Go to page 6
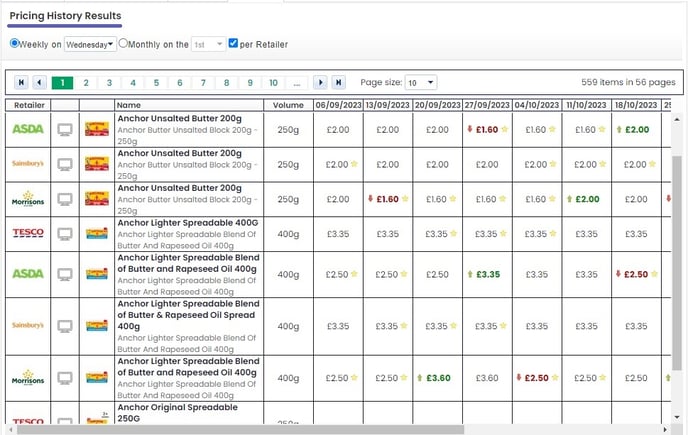Viewport: 688px width, 435px height. [180, 83]
